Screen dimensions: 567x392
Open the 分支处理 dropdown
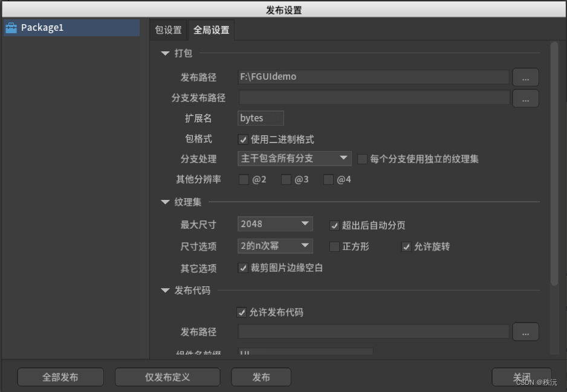click(x=293, y=158)
